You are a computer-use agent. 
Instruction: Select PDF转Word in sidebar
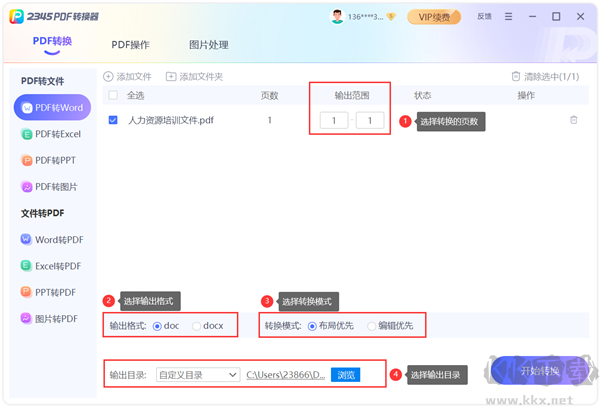tap(52, 107)
